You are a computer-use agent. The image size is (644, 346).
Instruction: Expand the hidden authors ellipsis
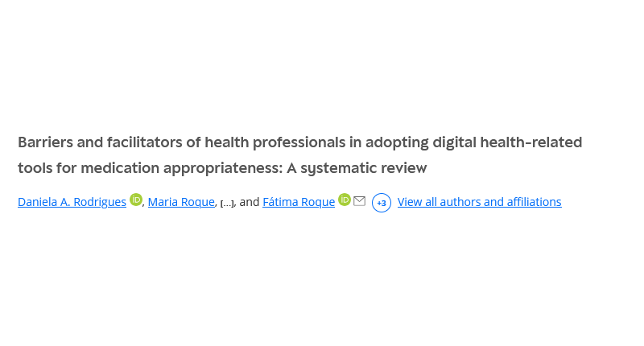tap(226, 203)
